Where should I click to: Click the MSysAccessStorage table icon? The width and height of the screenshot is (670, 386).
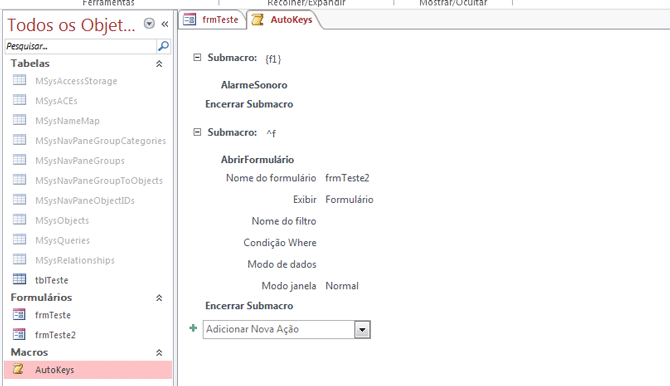pos(19,80)
